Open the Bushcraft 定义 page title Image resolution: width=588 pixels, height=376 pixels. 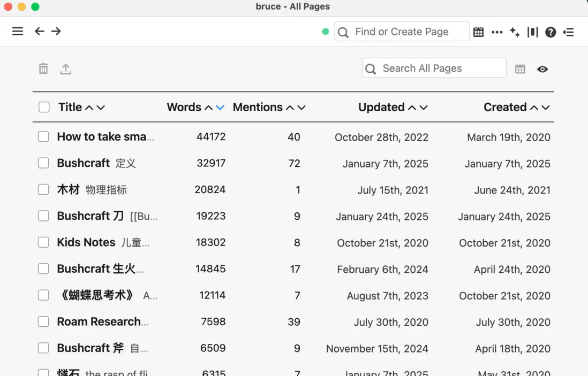point(84,163)
